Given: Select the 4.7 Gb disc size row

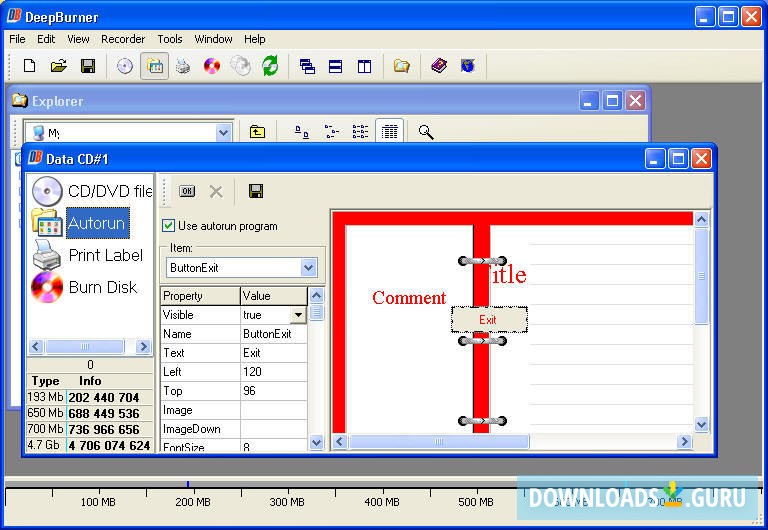Looking at the screenshot, I should pyautogui.click(x=90, y=445).
